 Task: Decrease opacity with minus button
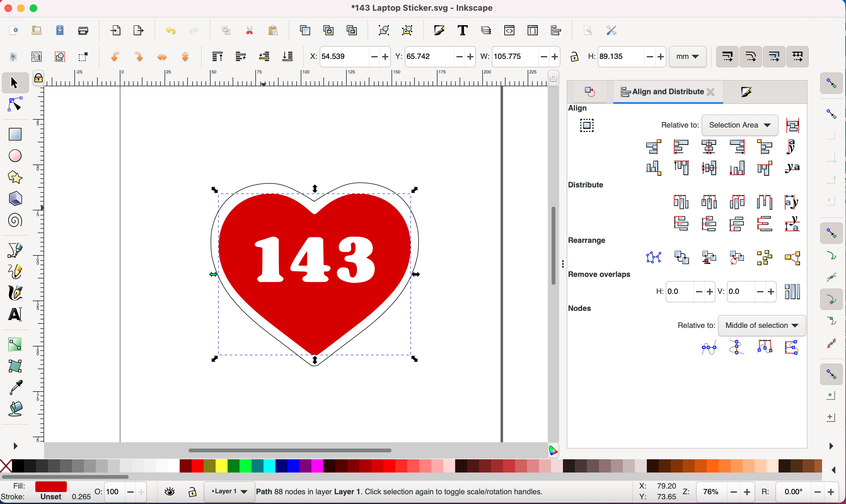(130, 492)
